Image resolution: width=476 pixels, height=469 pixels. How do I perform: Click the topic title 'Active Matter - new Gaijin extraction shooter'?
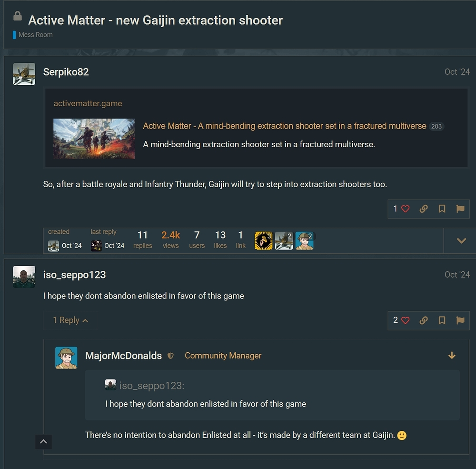[x=156, y=20]
